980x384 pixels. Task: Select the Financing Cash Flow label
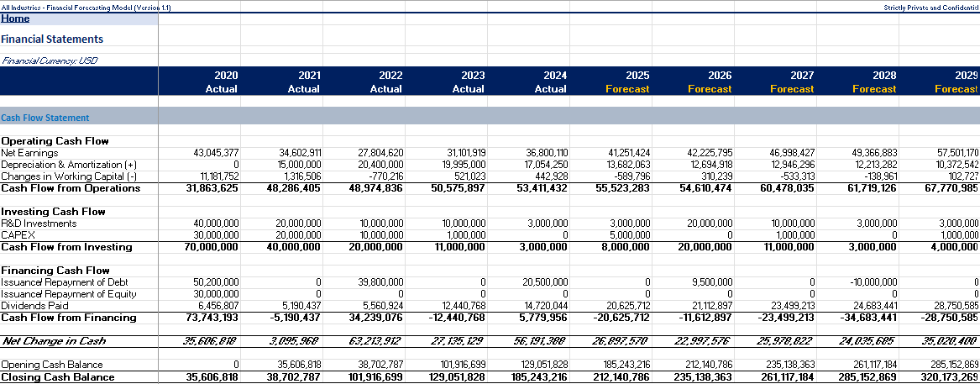pos(55,271)
